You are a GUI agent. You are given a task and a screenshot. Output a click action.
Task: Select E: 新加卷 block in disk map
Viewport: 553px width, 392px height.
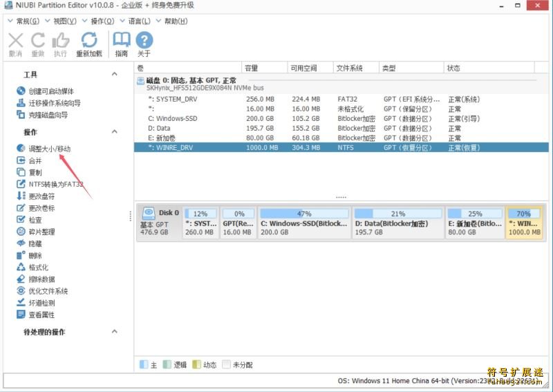pos(475,223)
